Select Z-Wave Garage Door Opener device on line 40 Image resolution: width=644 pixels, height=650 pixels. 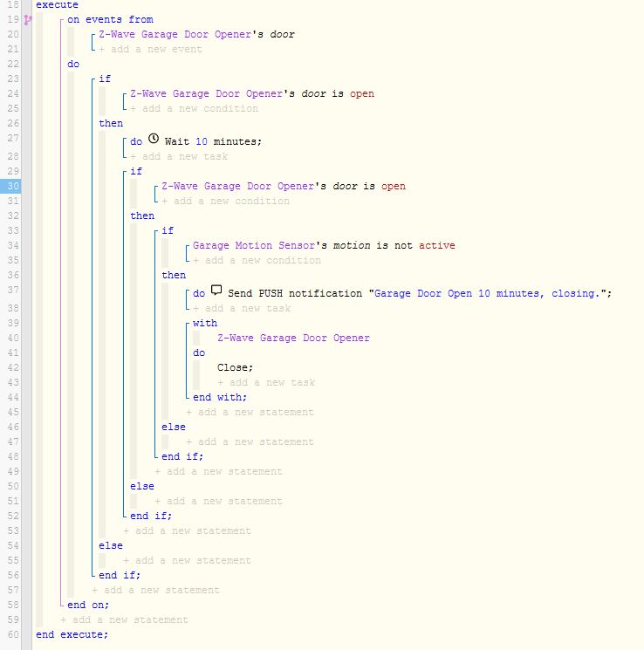293,339
